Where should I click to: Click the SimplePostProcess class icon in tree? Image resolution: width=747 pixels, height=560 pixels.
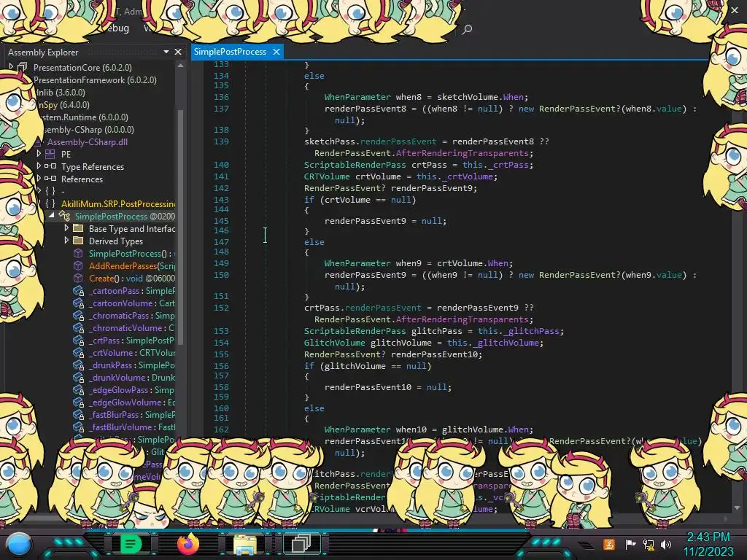64,216
